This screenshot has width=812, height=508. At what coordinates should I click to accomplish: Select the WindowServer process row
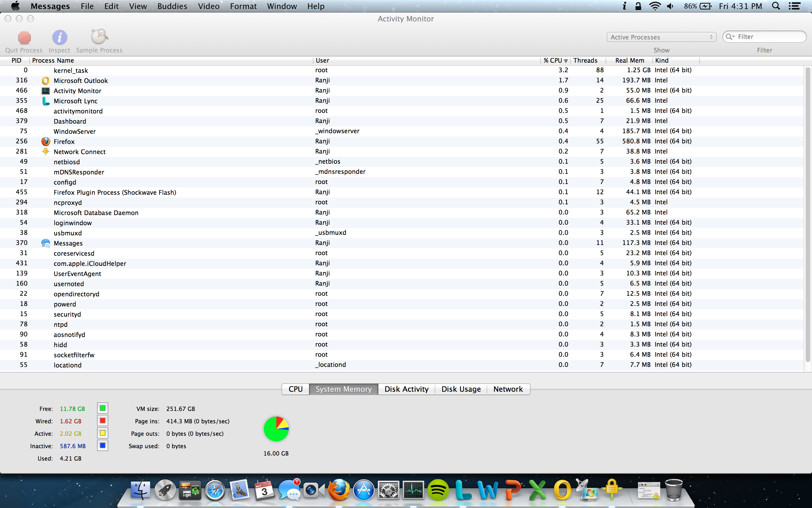(402, 131)
